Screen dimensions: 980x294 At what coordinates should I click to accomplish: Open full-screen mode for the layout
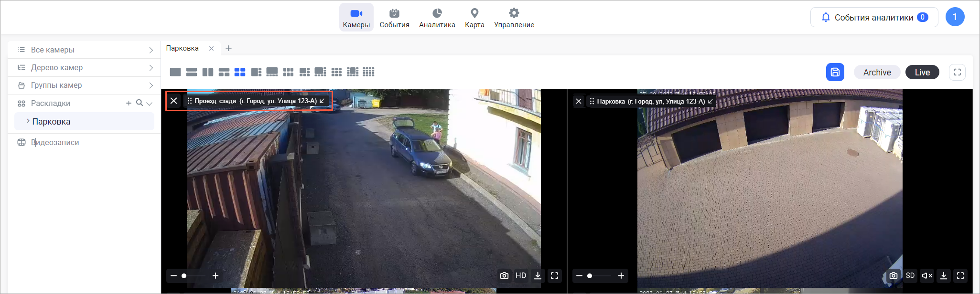pyautogui.click(x=957, y=72)
